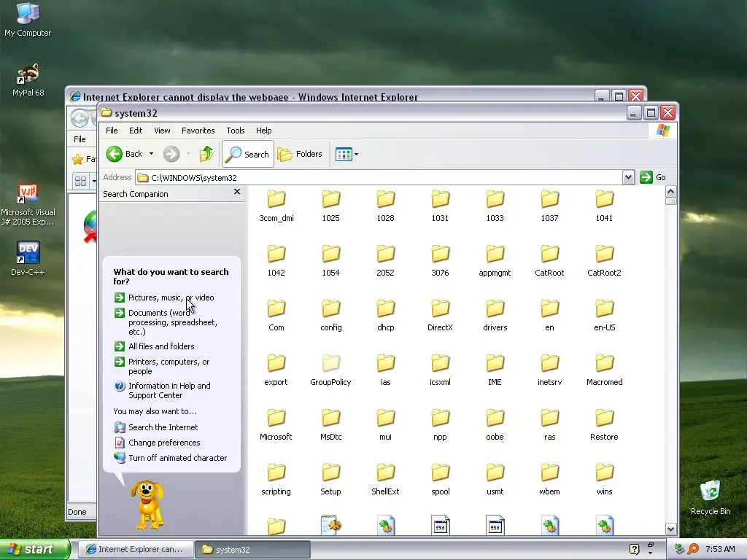
Task: Select the wbem folder
Action: pos(549,481)
